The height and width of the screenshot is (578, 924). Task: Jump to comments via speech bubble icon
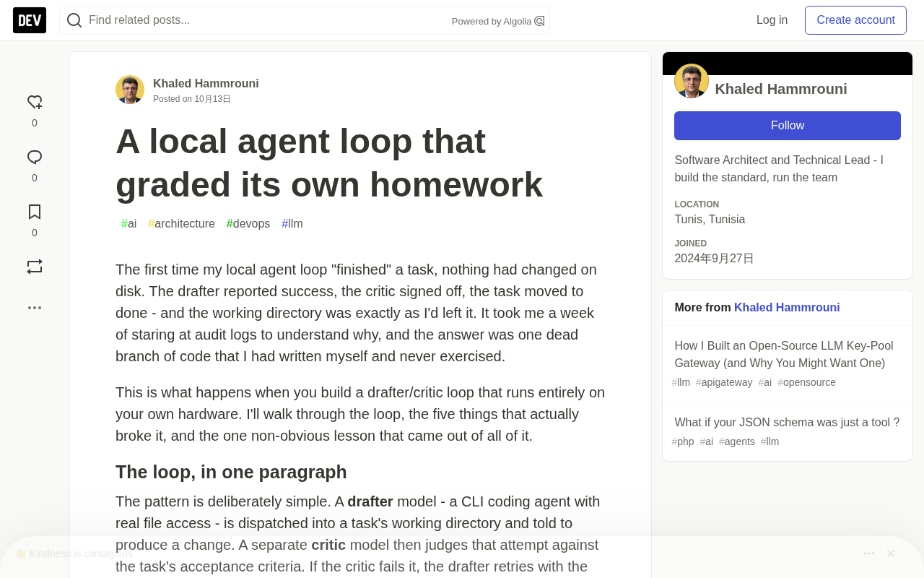point(35,157)
